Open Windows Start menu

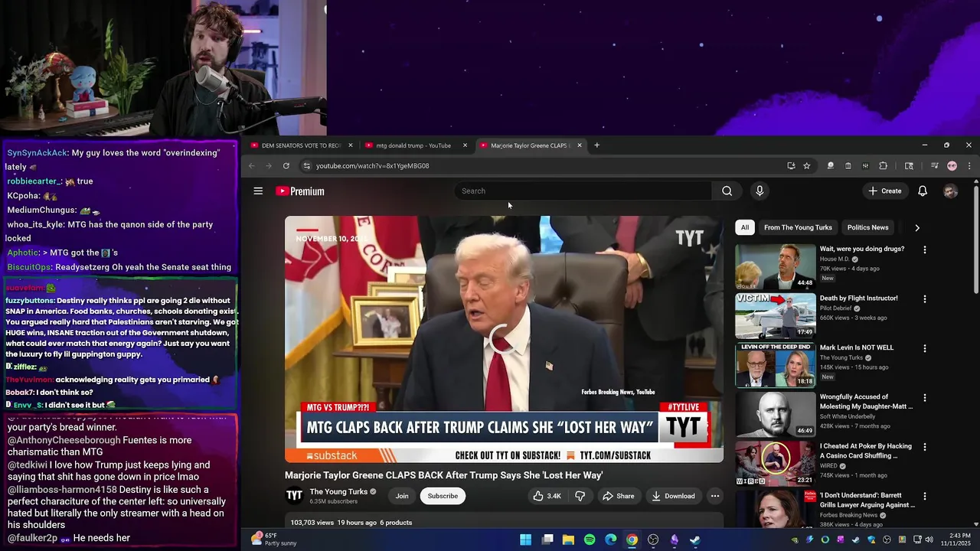(526, 540)
